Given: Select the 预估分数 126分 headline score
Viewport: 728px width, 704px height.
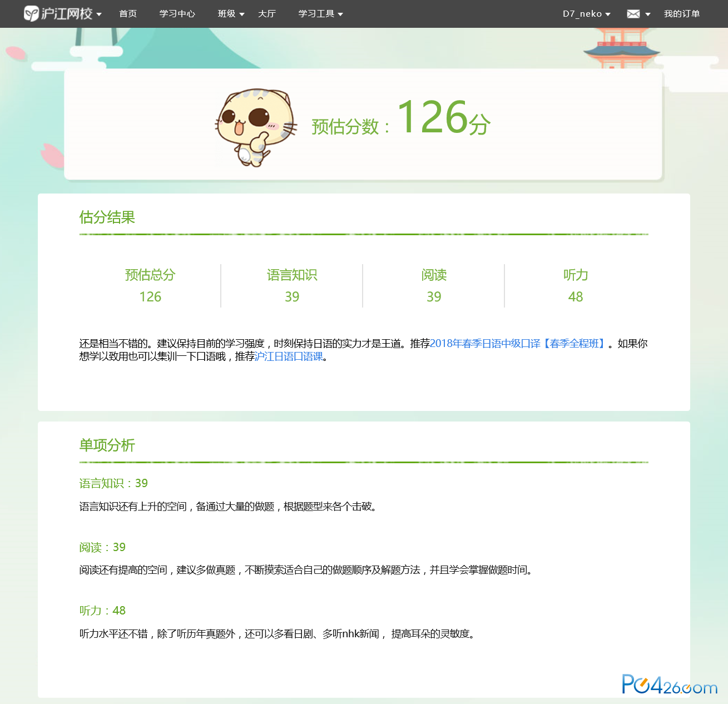Looking at the screenshot, I should pos(401,118).
